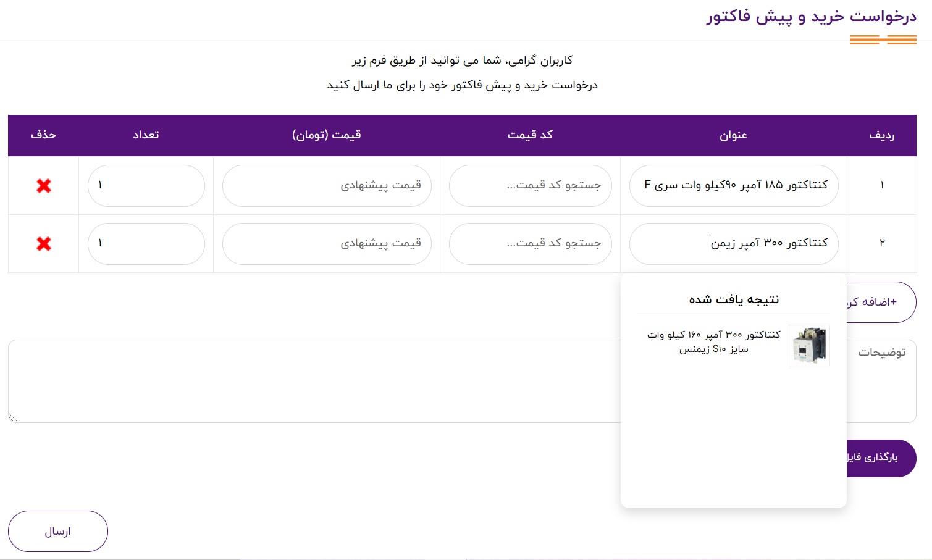
Task: Click the عنوان column header
Action: tap(733, 135)
